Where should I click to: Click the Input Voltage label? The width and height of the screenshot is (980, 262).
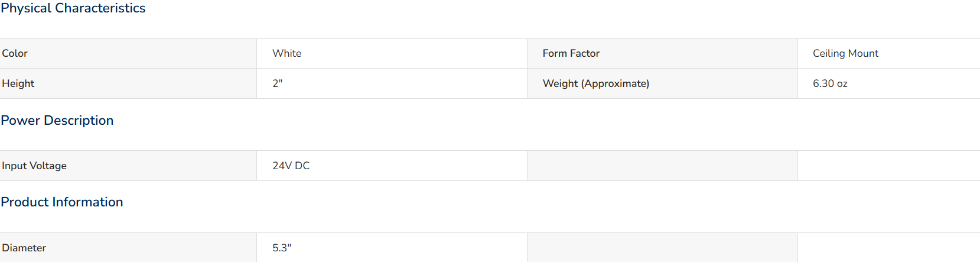[34, 166]
